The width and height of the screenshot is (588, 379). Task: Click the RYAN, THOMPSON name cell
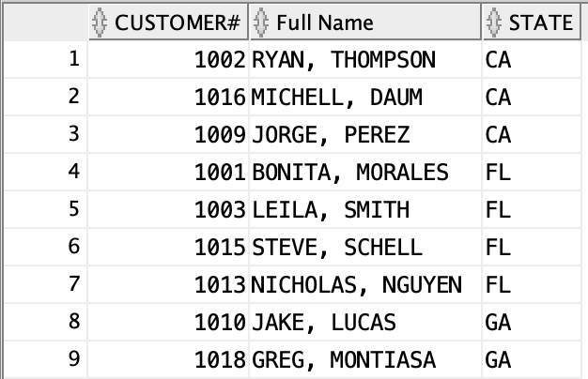344,60
